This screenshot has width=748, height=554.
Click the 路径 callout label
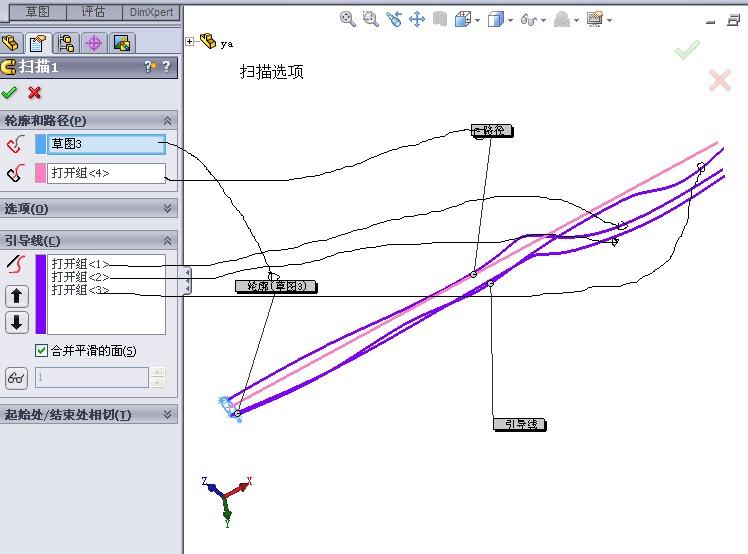(x=492, y=130)
